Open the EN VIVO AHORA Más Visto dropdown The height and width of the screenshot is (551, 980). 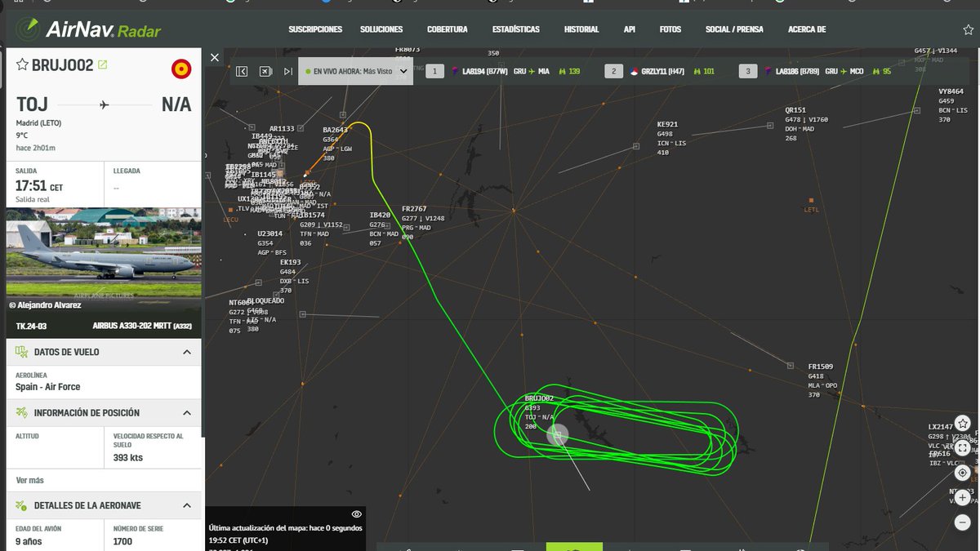coord(355,71)
